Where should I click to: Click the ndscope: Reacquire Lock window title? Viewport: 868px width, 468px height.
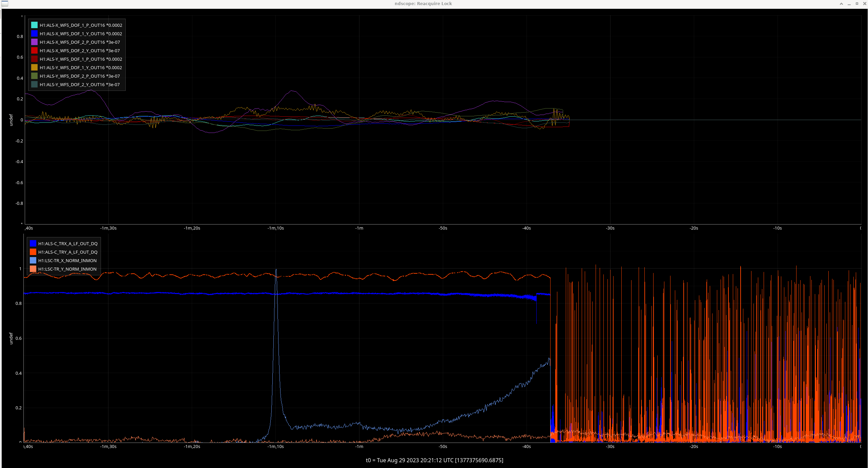tap(423, 4)
